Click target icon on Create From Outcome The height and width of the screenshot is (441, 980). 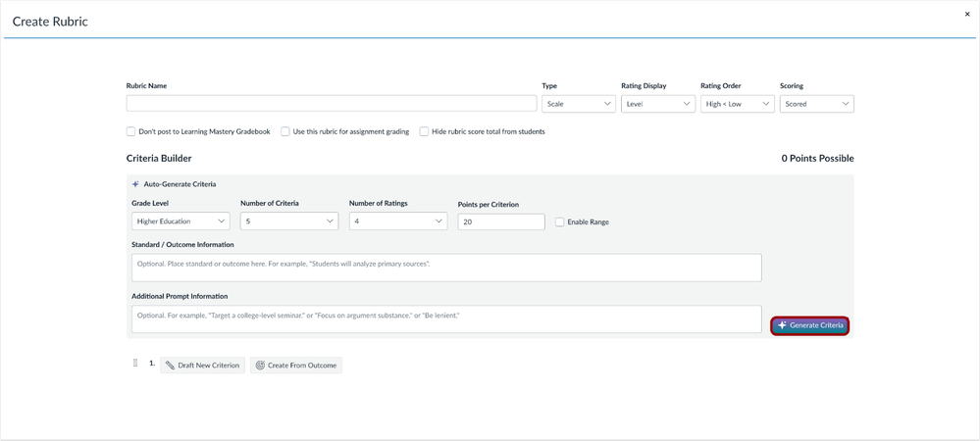[260, 366]
